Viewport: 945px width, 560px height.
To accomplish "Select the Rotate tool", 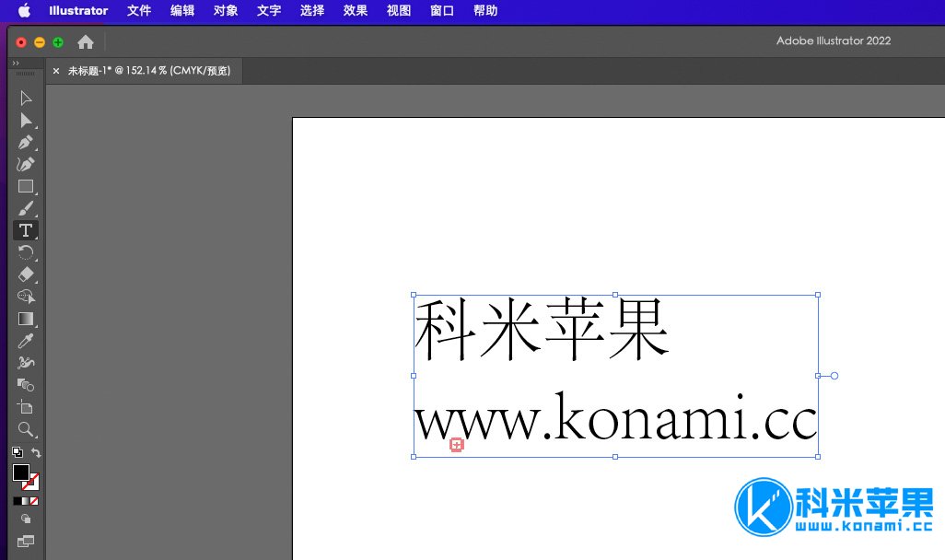I will click(x=25, y=252).
